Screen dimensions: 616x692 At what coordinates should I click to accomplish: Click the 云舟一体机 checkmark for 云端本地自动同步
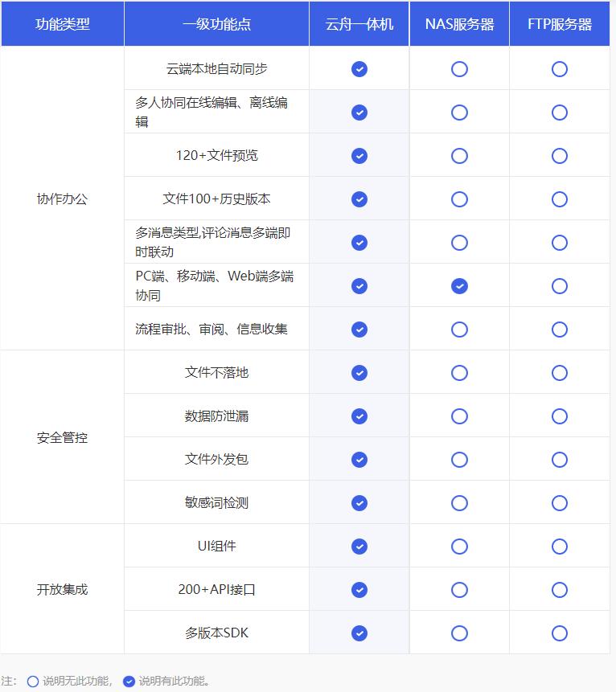pyautogui.click(x=359, y=69)
